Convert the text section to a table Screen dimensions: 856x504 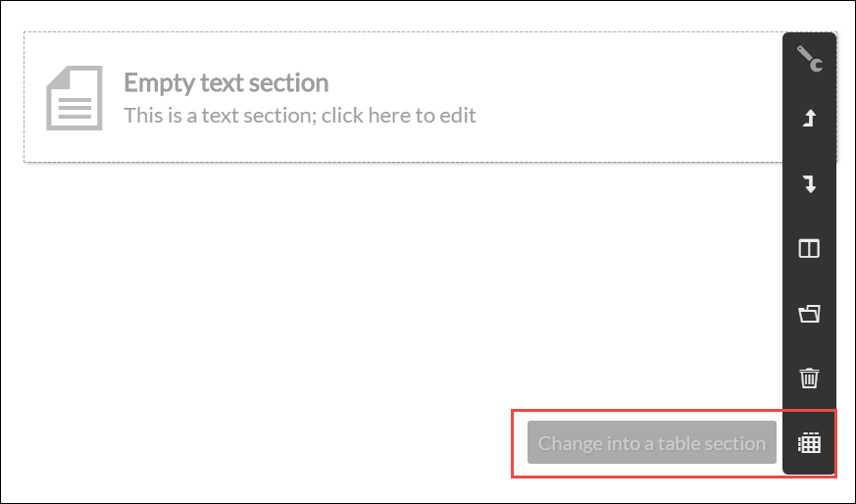click(809, 442)
